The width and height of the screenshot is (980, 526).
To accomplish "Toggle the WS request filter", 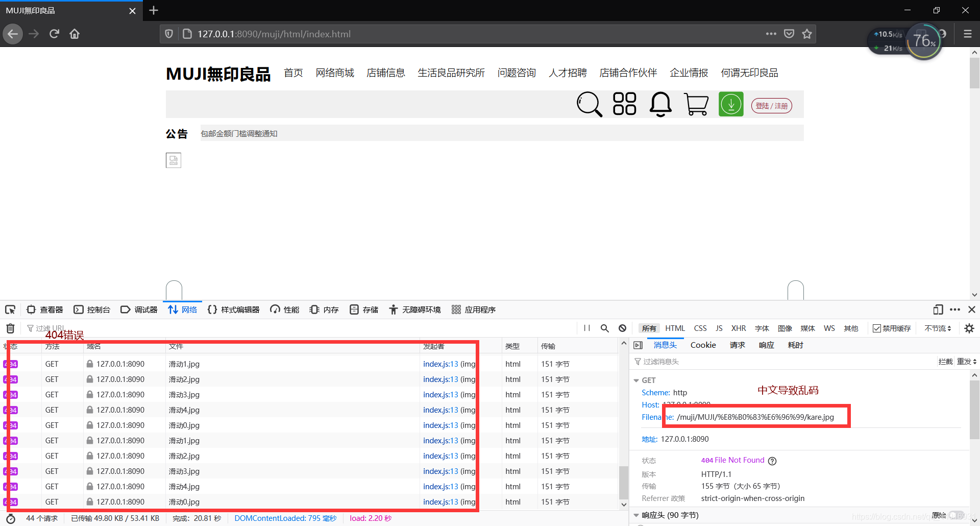I will click(x=829, y=328).
